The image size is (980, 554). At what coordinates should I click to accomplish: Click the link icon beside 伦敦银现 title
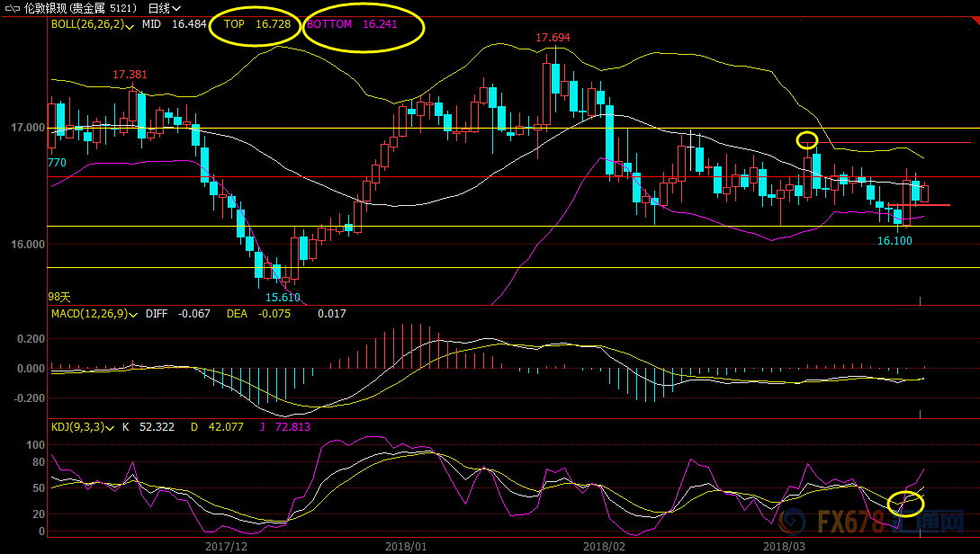(10, 8)
